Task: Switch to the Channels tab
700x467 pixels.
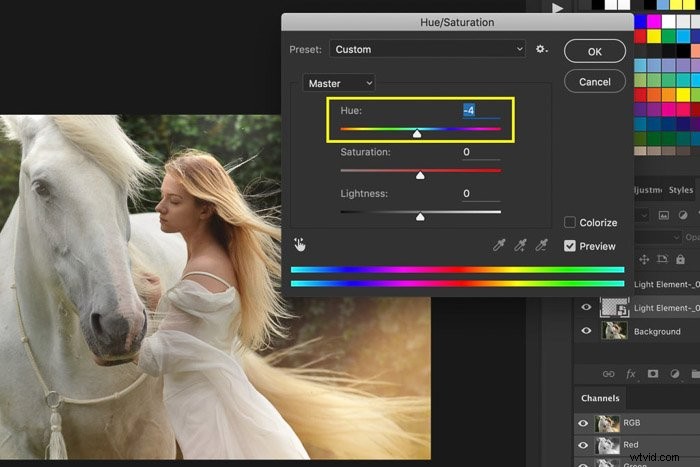Action: click(x=600, y=398)
